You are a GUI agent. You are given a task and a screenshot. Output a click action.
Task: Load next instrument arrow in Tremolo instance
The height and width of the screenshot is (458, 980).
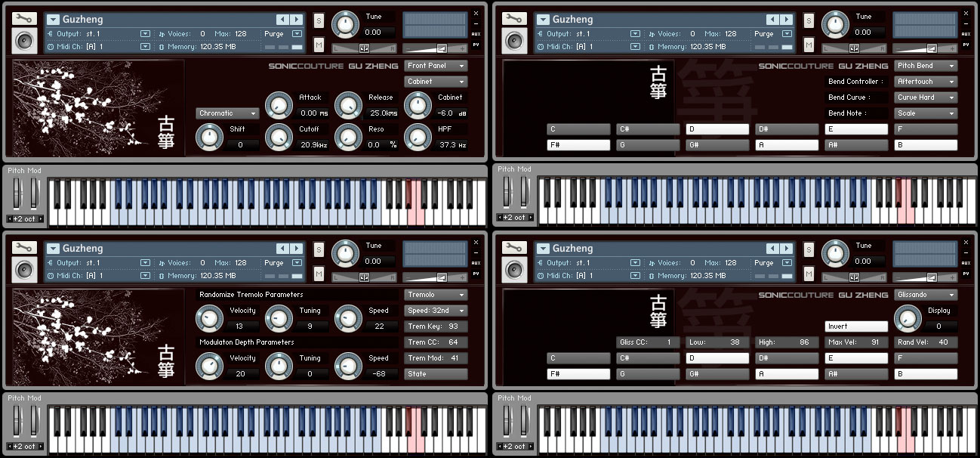(x=297, y=248)
